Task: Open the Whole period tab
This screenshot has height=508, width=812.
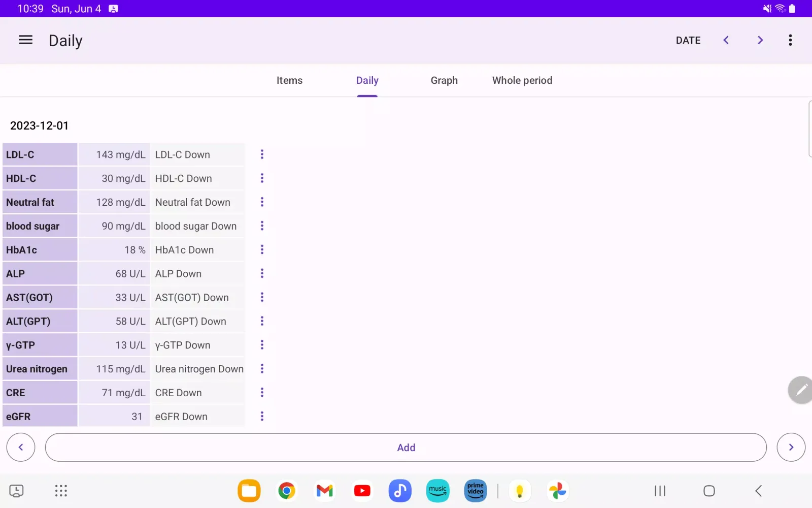Action: [x=522, y=80]
